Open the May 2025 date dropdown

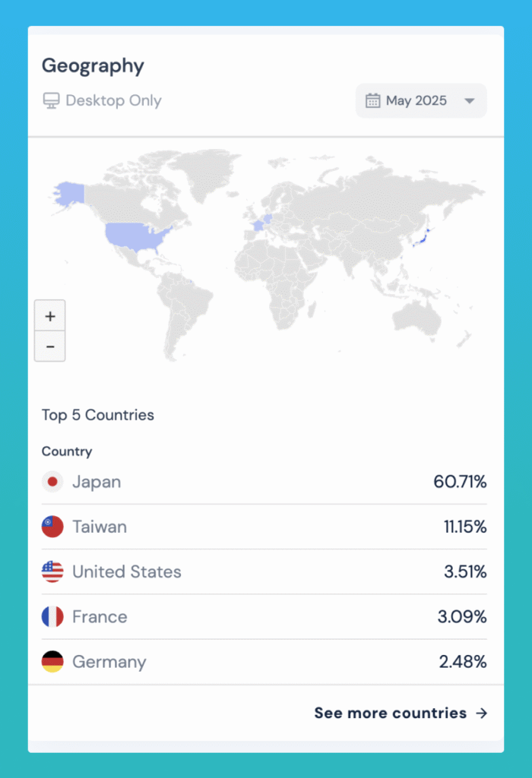(420, 100)
